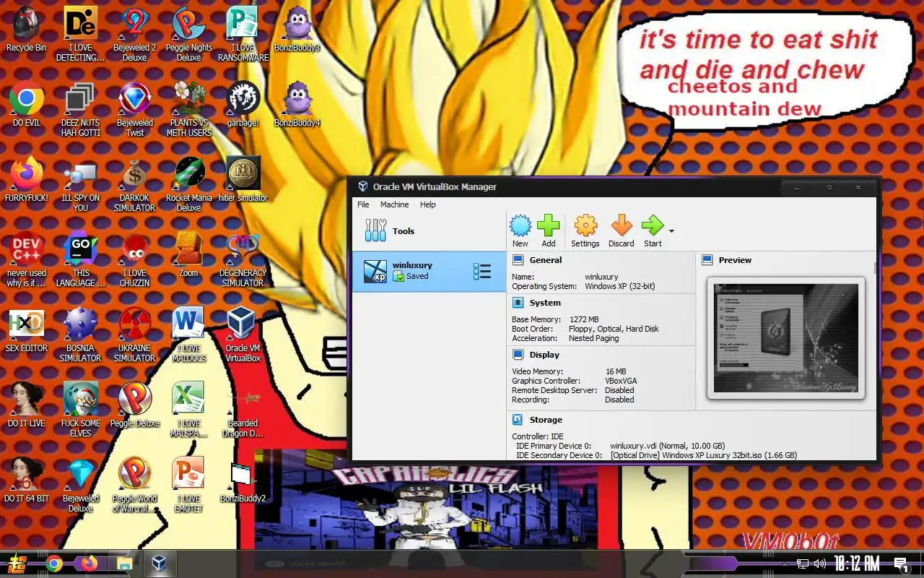Open the Start menu on the taskbar
This screenshot has height=578, width=924.
tap(17, 564)
